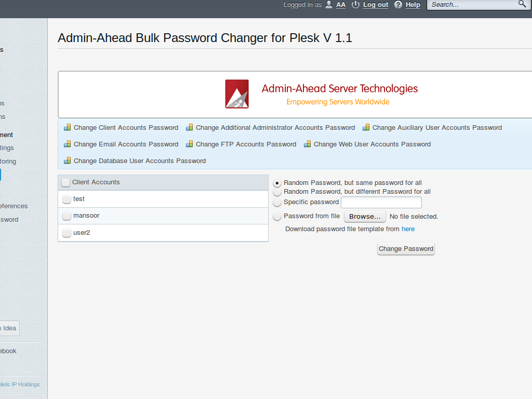The image size is (532, 399).
Task: Select Random Password but different Password for all
Action: pyautogui.click(x=277, y=192)
